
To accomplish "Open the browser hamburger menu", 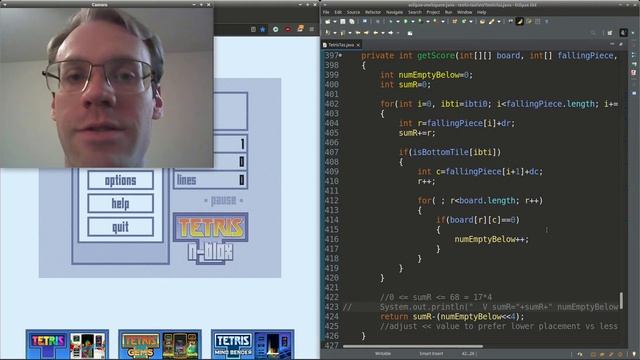I will click(312, 29).
